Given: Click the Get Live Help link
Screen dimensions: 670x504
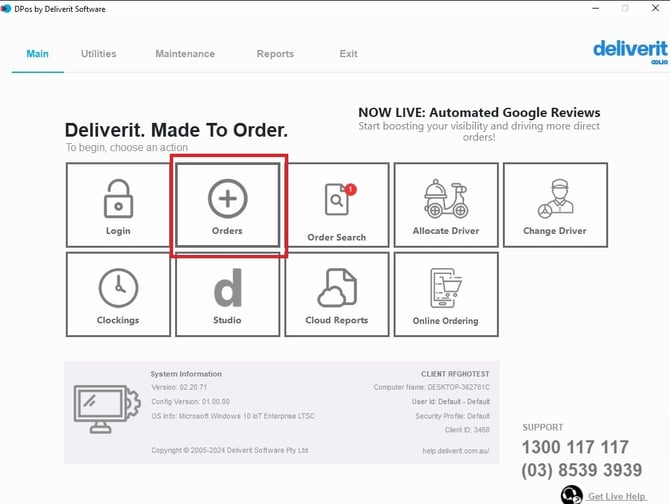Looking at the screenshot, I should (x=617, y=496).
